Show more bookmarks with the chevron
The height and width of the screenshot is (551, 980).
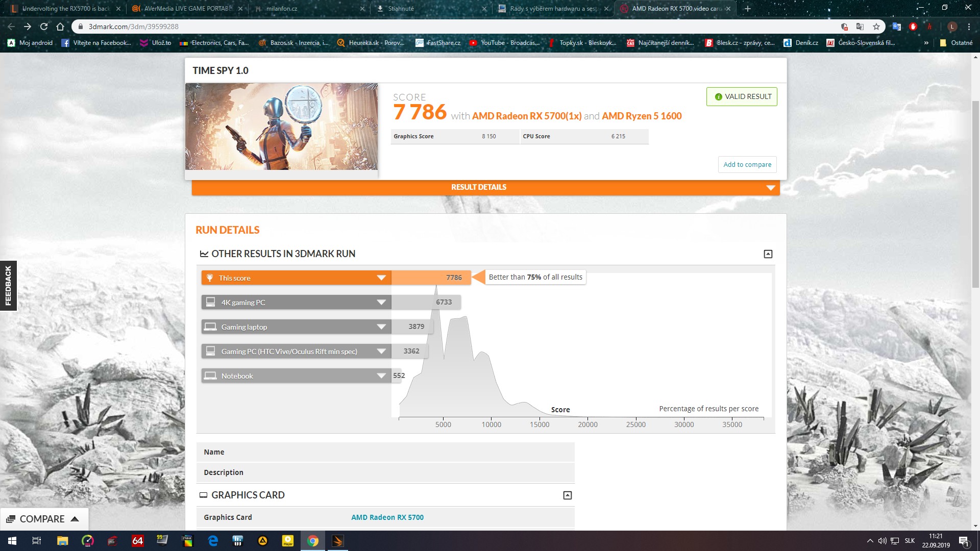pos(926,43)
